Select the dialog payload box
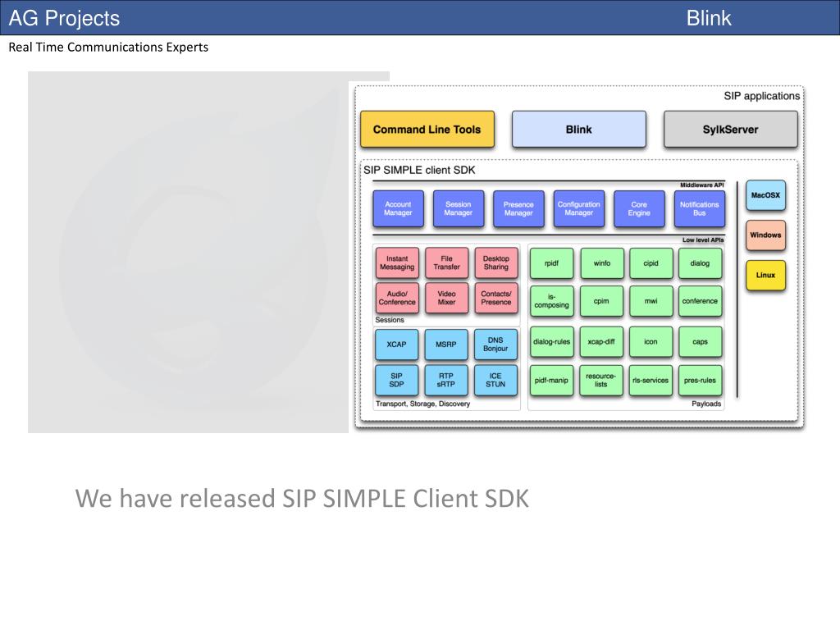The image size is (840, 630). 700,263
